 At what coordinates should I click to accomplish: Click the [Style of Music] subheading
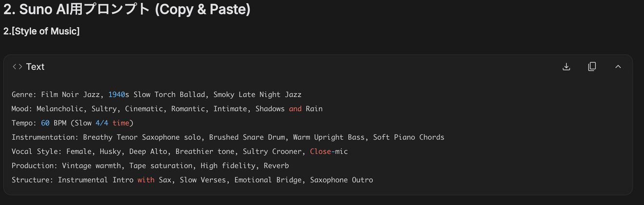point(41,31)
